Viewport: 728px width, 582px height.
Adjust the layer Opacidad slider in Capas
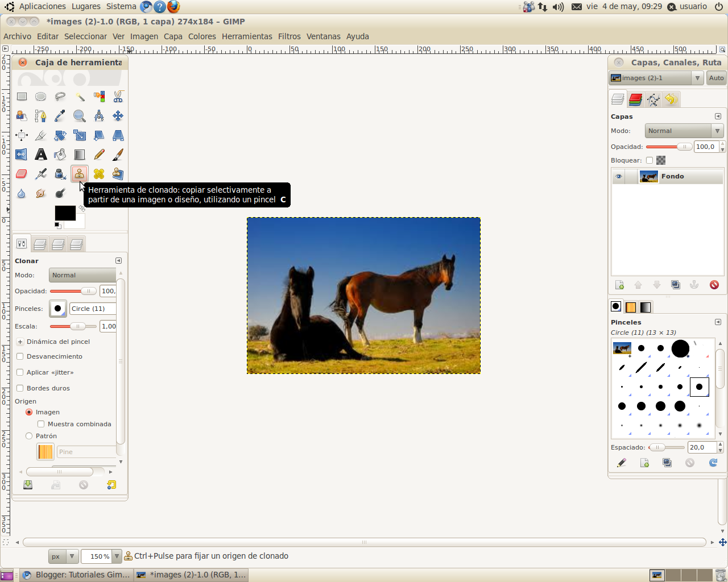click(669, 147)
